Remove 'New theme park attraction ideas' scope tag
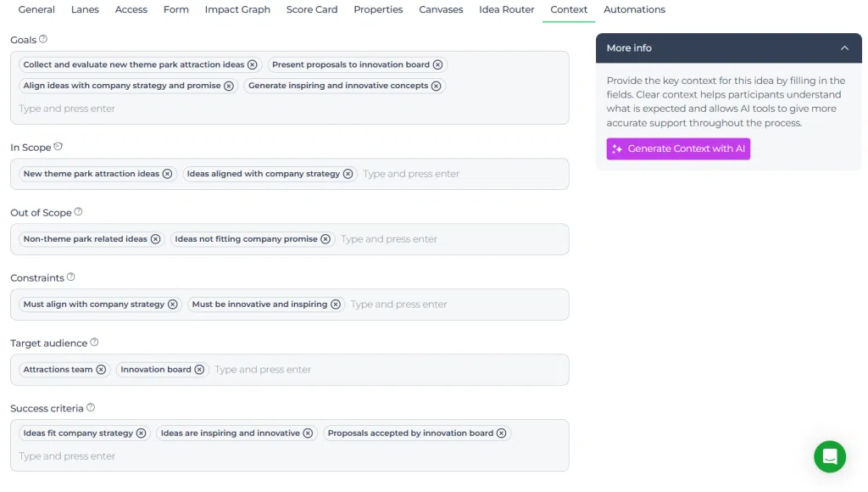This screenshot has width=868, height=492. [167, 174]
